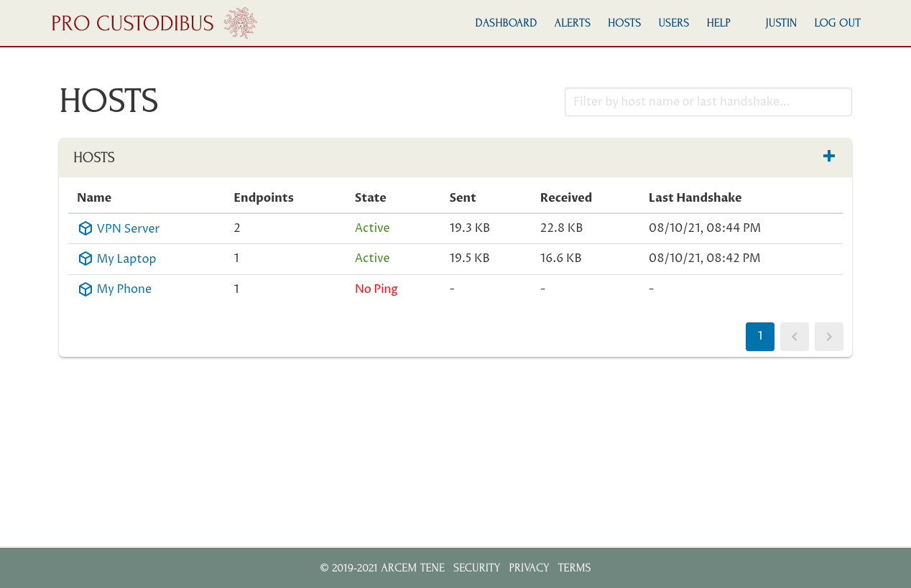Click the cube icon beside My Phone
This screenshot has height=588, width=911.
pyautogui.click(x=85, y=289)
